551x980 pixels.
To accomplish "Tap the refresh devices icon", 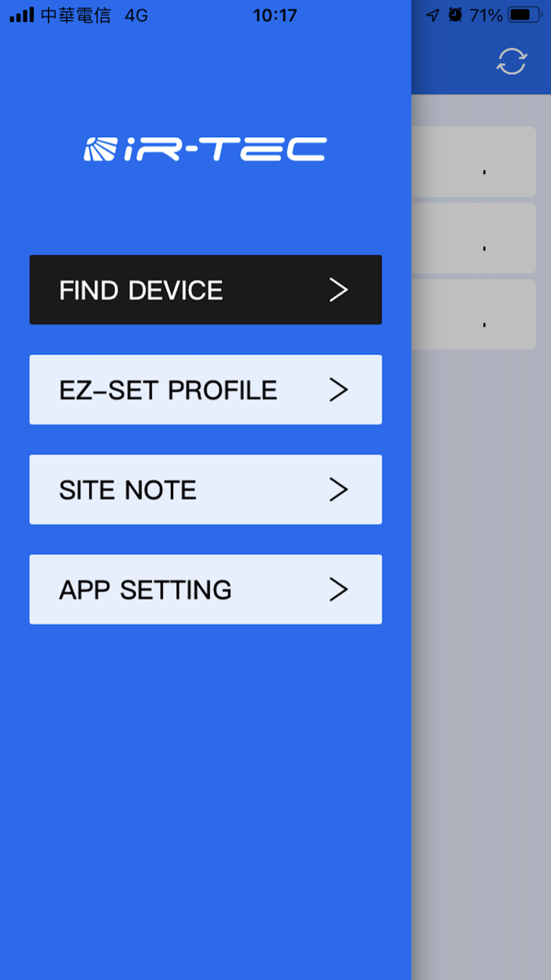I will click(x=511, y=60).
